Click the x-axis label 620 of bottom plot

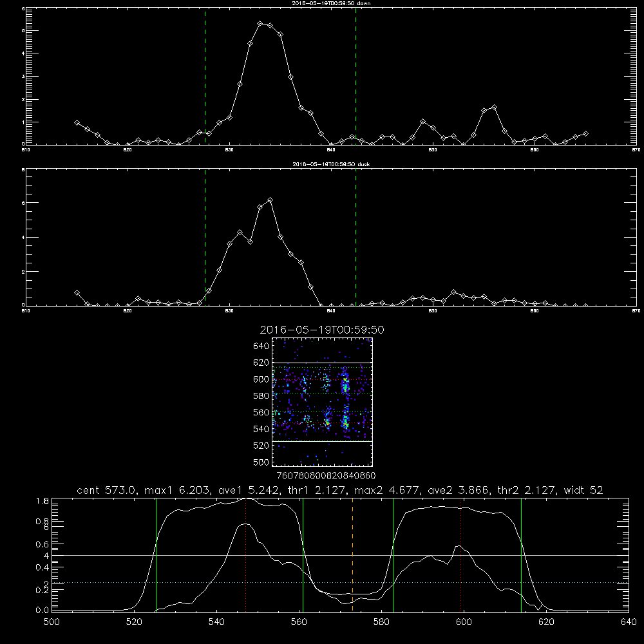[546, 622]
